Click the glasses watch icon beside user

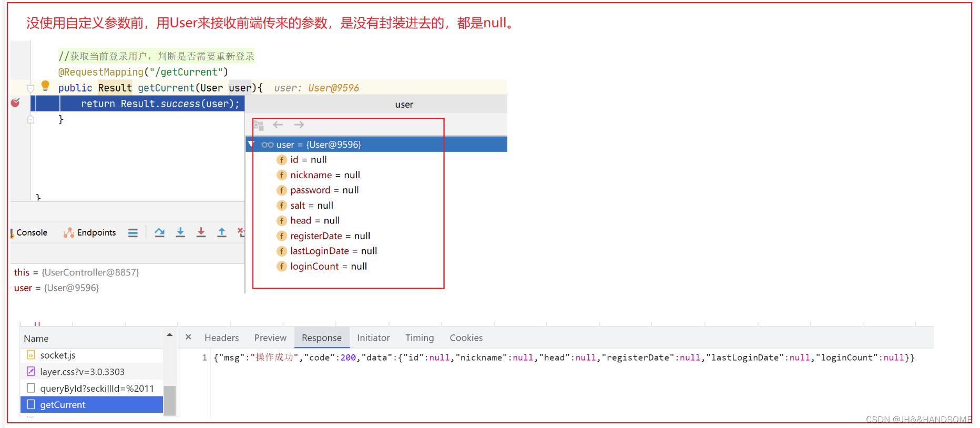click(x=268, y=145)
